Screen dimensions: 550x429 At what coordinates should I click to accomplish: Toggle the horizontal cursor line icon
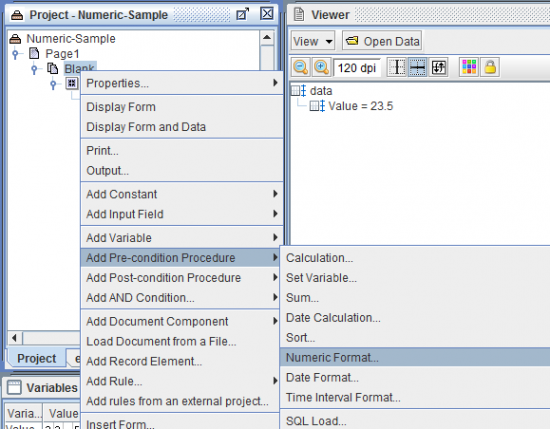point(417,67)
